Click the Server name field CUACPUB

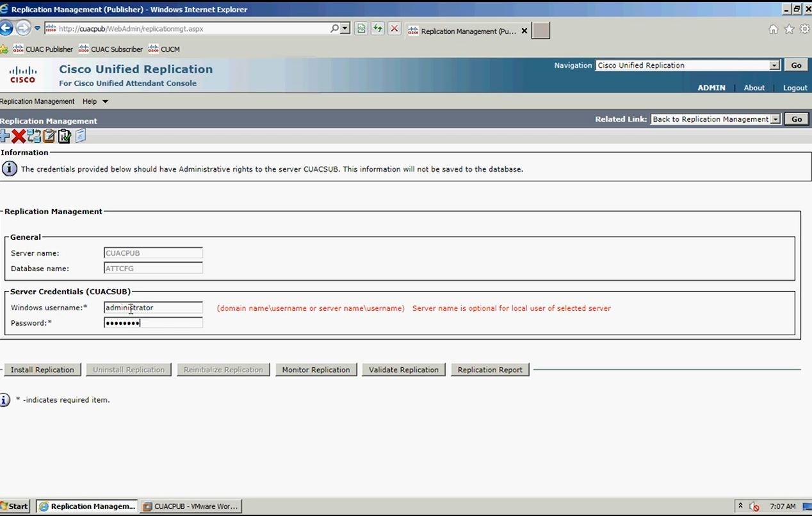point(153,253)
